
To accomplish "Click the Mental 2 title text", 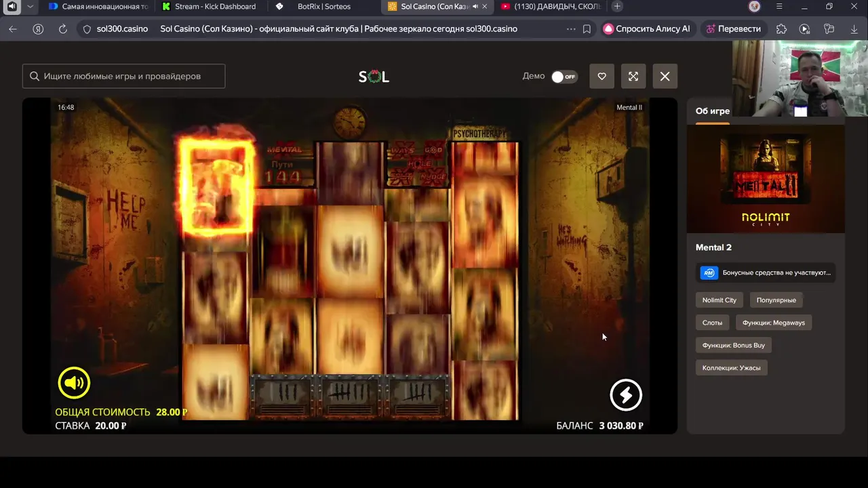I will tap(714, 247).
